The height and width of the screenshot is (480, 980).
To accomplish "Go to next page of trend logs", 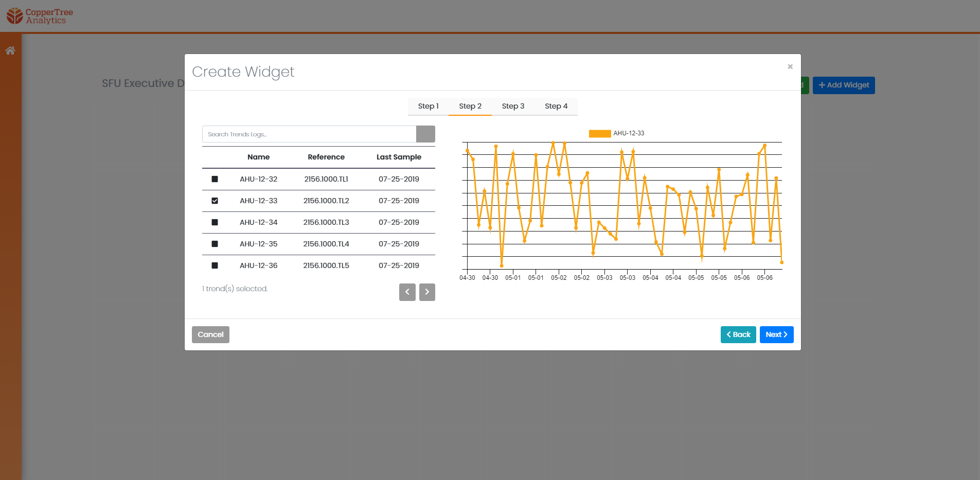I will (427, 292).
